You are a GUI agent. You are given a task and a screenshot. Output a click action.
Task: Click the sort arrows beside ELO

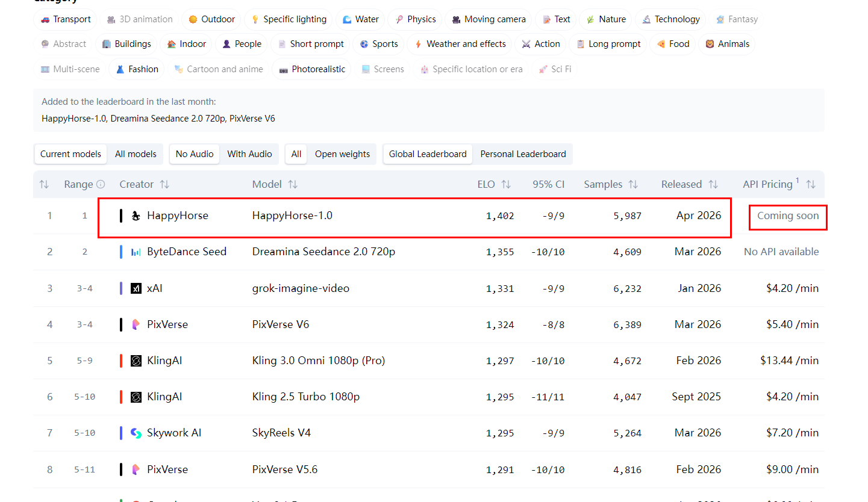(506, 185)
